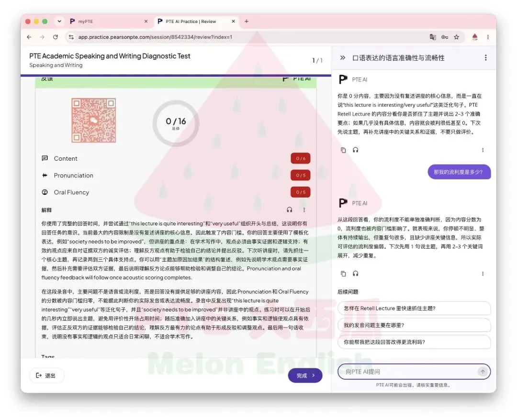Click the 退出 exit button
This screenshot has height=420, width=517.
pos(46,376)
